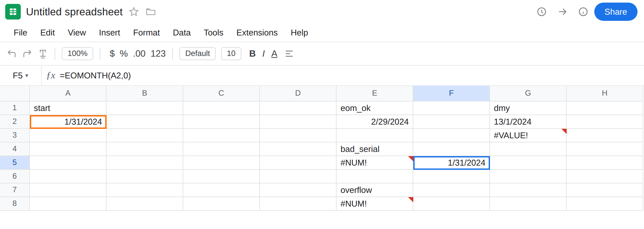Select row 5 header
Image resolution: width=644 pixels, height=229 pixels.
click(x=15, y=163)
